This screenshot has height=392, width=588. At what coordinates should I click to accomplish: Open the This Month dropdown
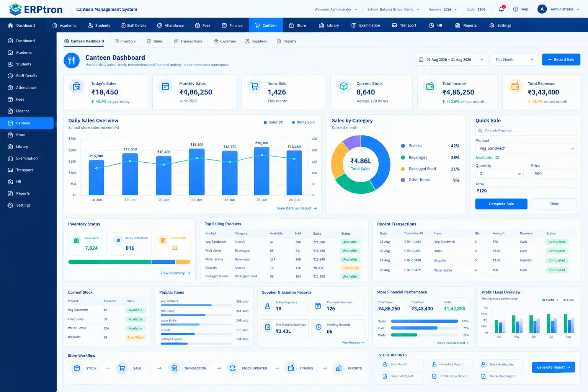tap(514, 60)
